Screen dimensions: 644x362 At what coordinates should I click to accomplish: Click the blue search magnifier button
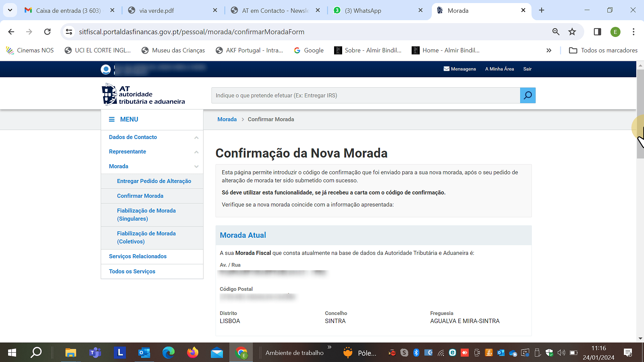point(527,95)
